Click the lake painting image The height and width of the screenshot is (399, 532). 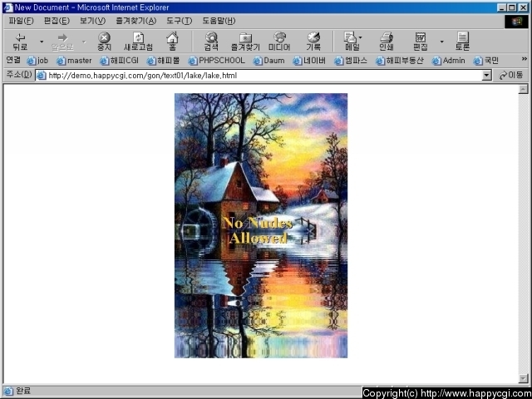[x=261, y=225]
